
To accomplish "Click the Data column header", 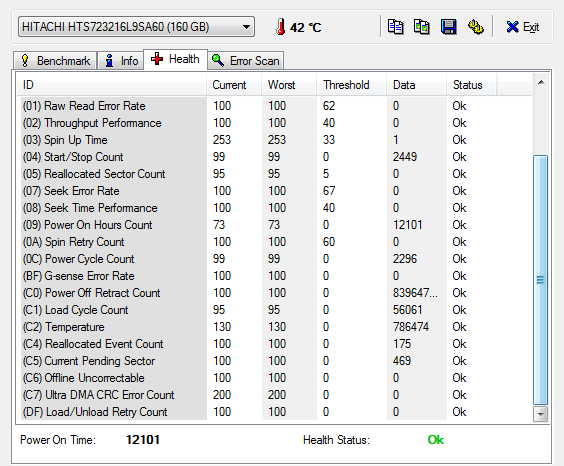I will pyautogui.click(x=417, y=85).
